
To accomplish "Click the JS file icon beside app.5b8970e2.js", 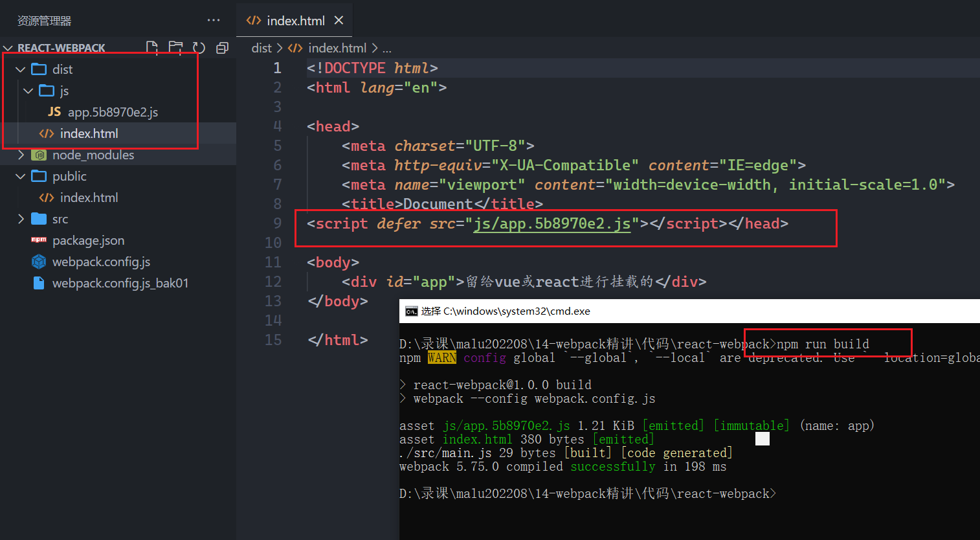I will [54, 112].
